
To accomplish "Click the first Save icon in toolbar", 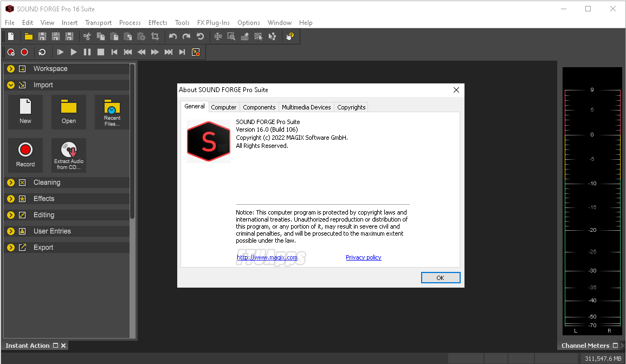I will coord(42,36).
